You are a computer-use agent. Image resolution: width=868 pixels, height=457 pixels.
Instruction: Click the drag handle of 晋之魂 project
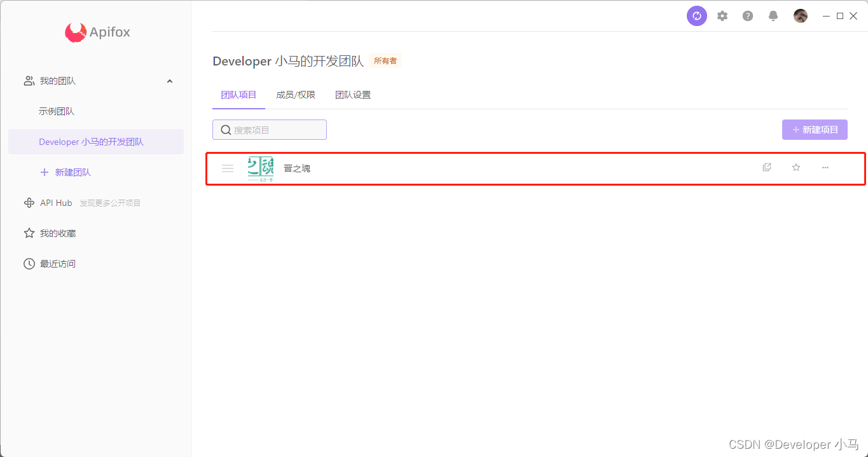point(228,168)
